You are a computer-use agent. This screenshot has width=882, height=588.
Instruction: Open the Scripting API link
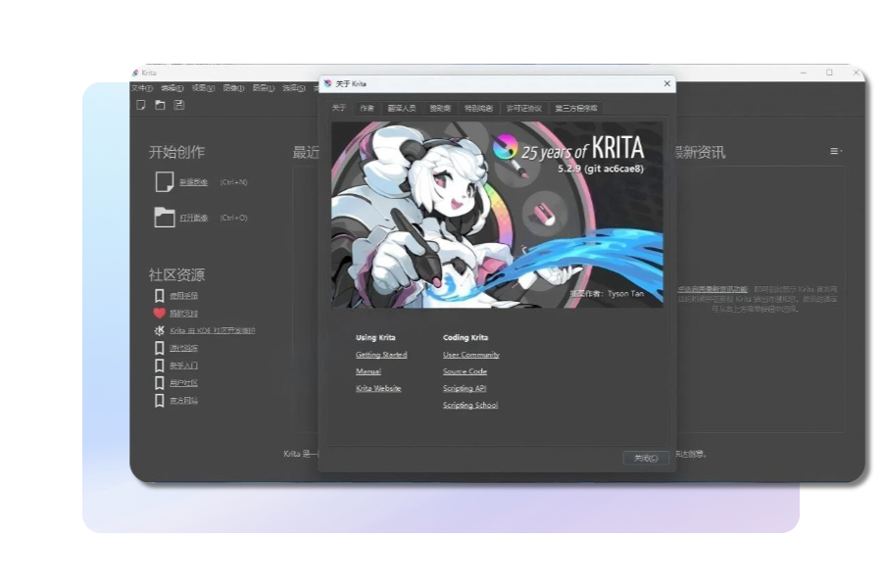click(x=465, y=388)
